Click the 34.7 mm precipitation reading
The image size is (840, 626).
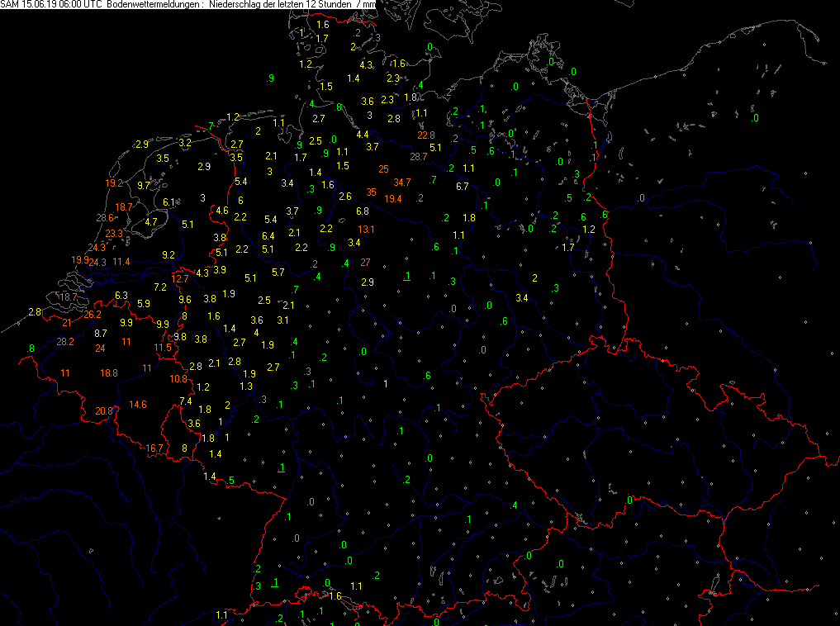pos(402,182)
